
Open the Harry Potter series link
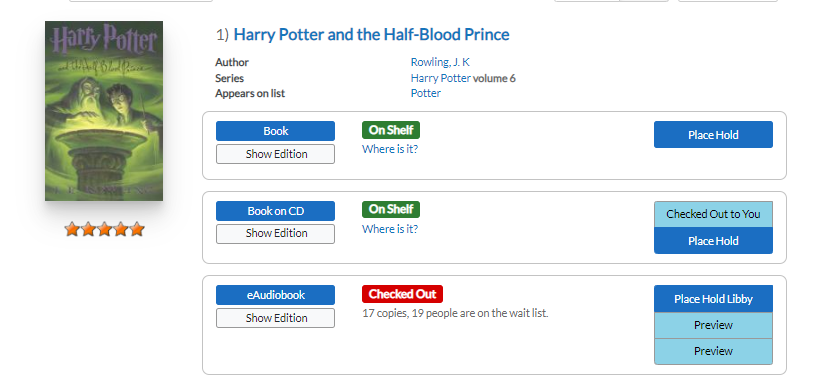(x=440, y=78)
